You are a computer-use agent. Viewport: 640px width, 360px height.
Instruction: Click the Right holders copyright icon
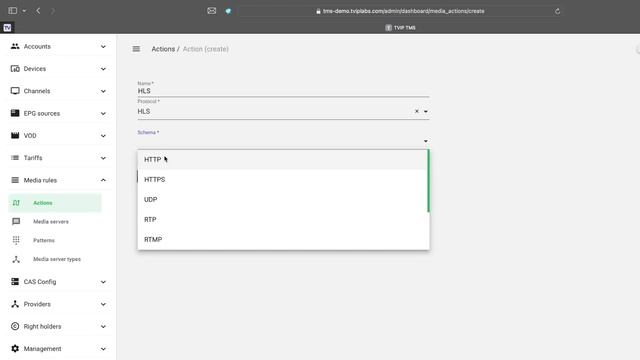coord(15,326)
